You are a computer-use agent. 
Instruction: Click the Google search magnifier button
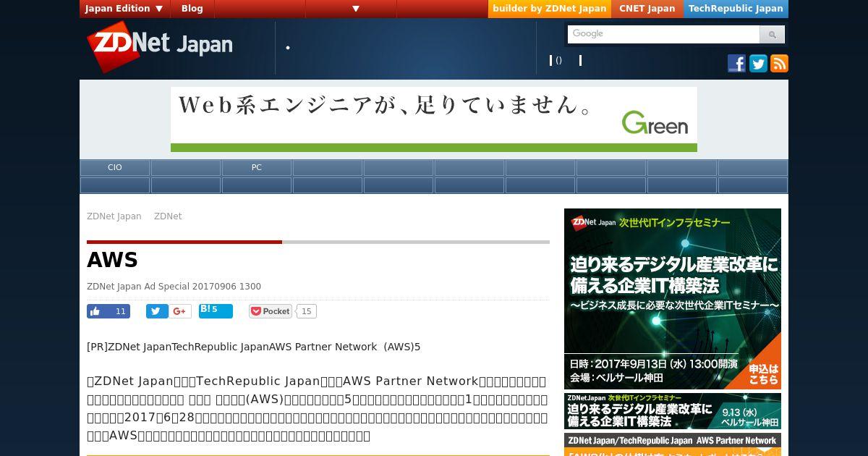pos(772,34)
